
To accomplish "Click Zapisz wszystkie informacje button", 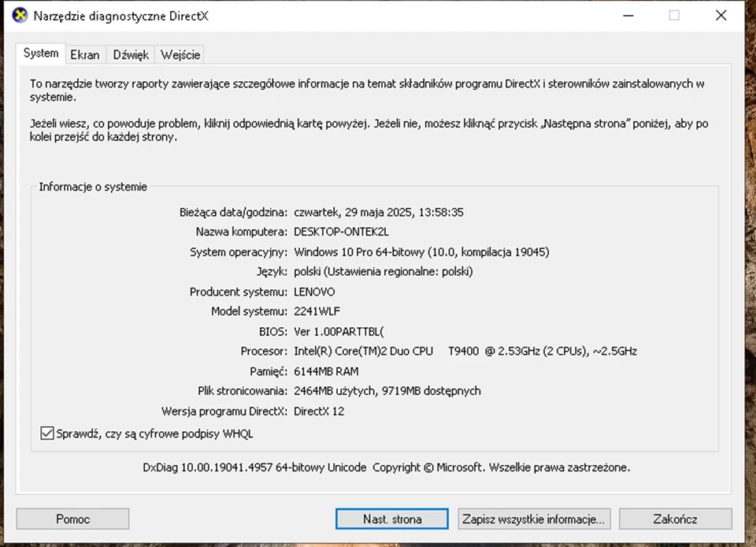I will point(534,519).
